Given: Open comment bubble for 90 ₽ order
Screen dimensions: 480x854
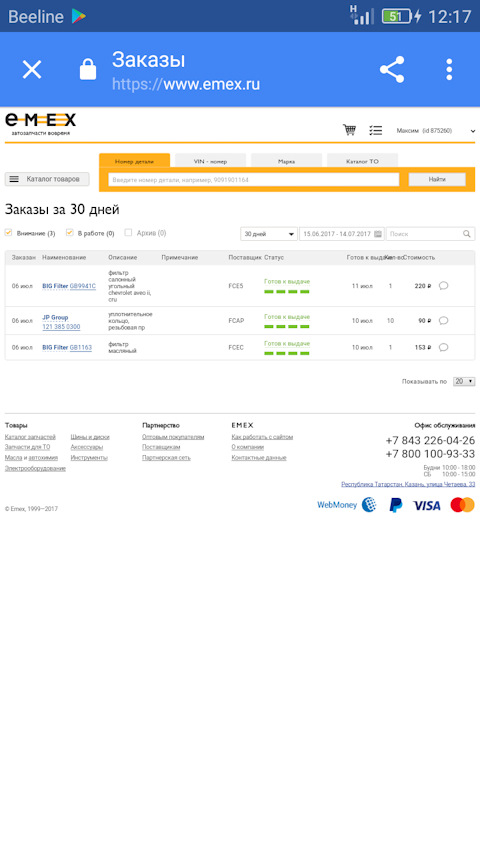Looking at the screenshot, I should click(x=443, y=320).
